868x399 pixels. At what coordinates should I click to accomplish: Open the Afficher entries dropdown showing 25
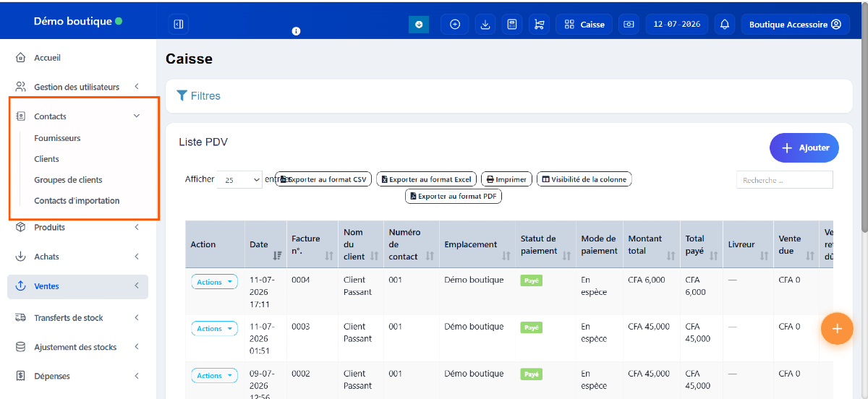(239, 180)
